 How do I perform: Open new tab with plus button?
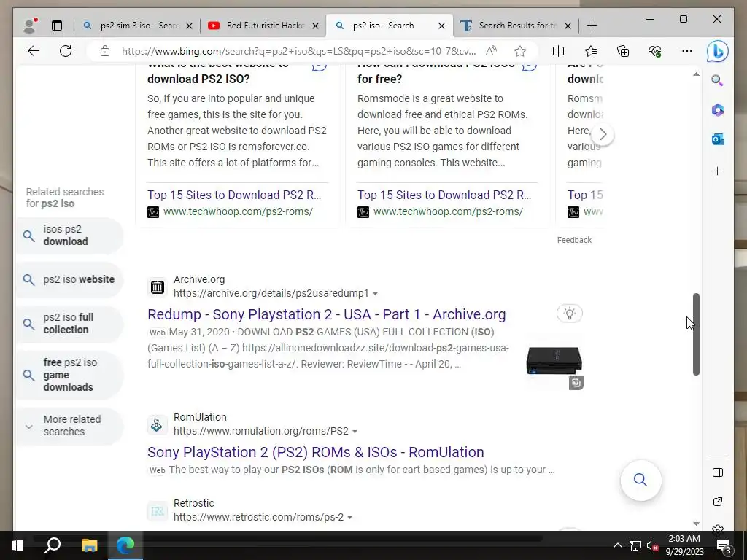(x=592, y=26)
